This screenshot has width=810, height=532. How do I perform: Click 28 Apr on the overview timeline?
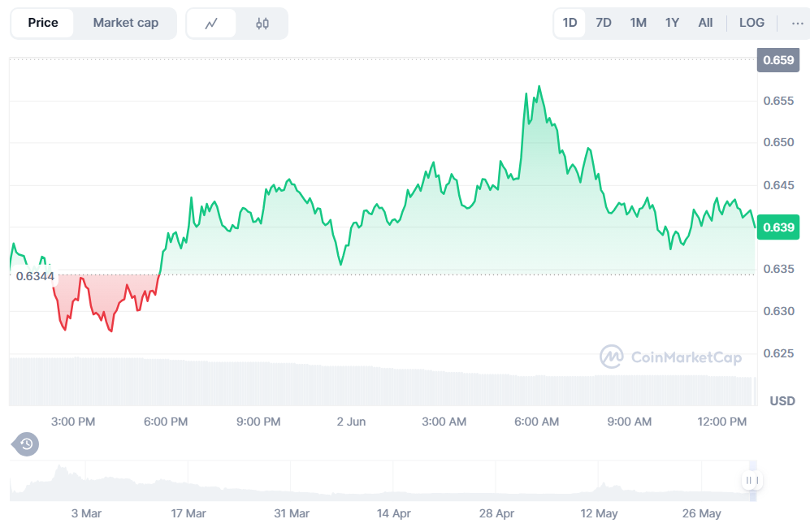(497, 513)
